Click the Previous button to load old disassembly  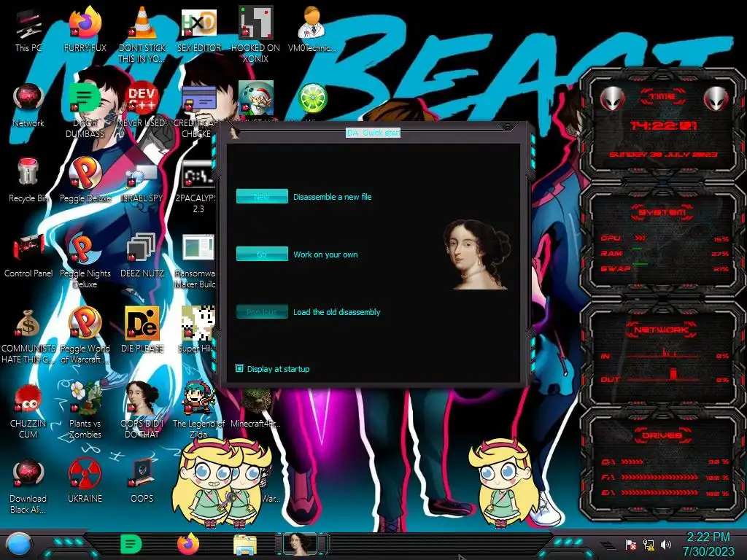[262, 311]
